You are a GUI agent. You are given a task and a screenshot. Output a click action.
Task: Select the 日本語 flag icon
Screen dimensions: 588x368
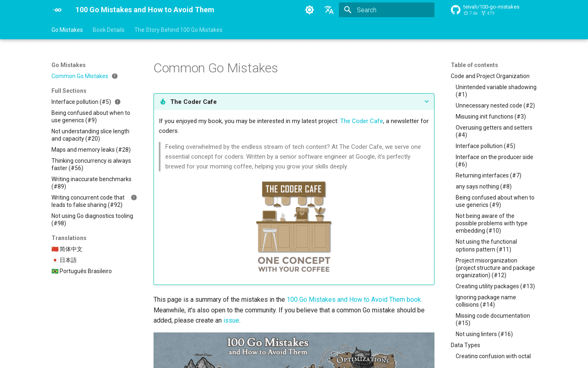[x=54, y=260]
